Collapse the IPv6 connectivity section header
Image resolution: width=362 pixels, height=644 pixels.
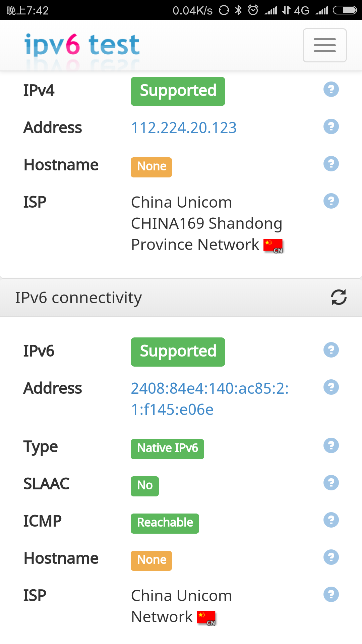coord(79,297)
